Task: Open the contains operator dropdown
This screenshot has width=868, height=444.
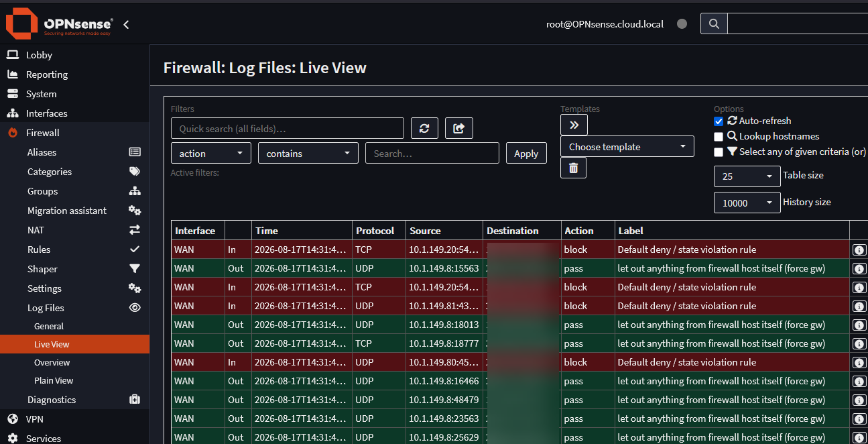Action: click(308, 153)
